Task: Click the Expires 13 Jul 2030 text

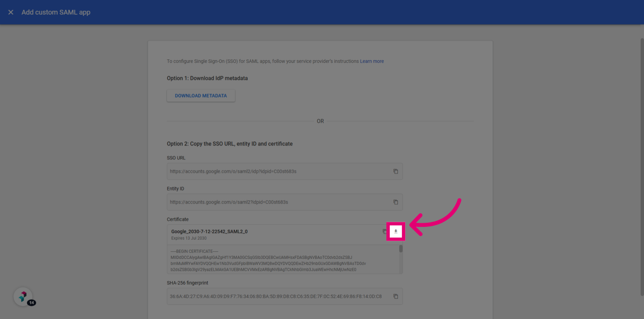Action: 189,238
